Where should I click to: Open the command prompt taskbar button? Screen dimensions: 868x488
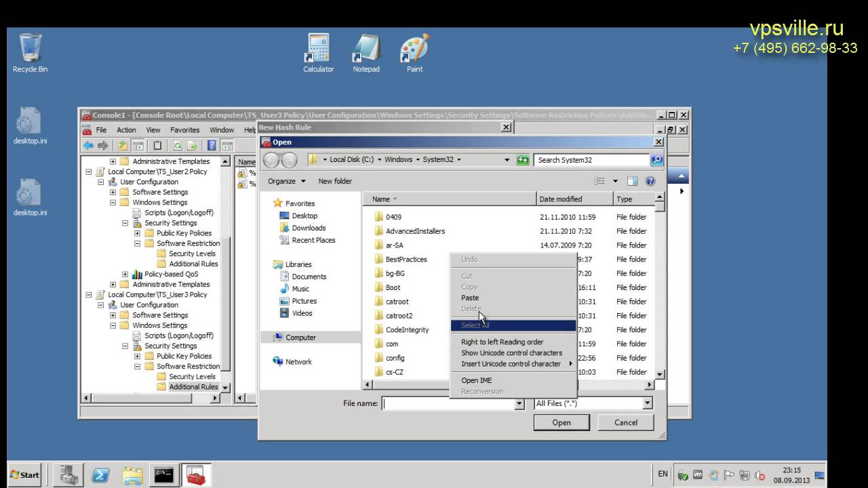pos(165,474)
